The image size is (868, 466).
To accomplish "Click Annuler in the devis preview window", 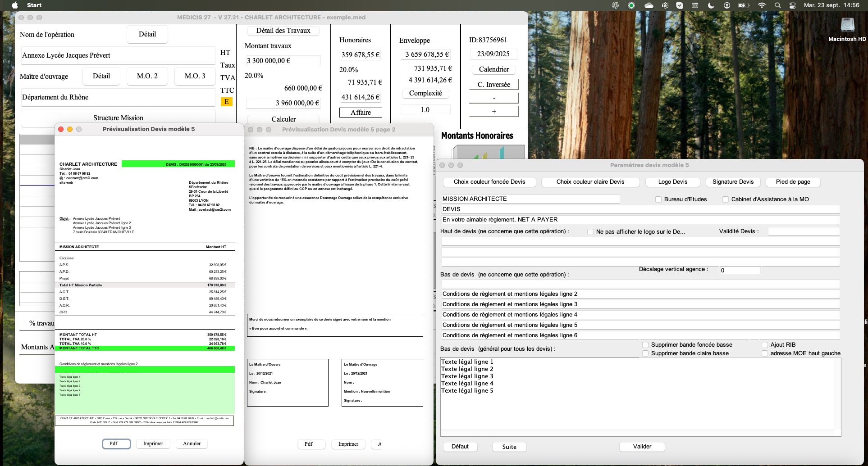I will (192, 444).
